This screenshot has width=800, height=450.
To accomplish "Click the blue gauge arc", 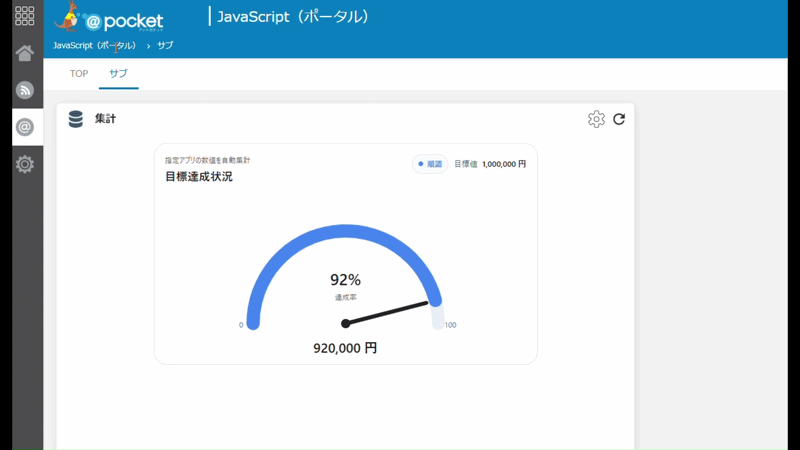I will (345, 231).
